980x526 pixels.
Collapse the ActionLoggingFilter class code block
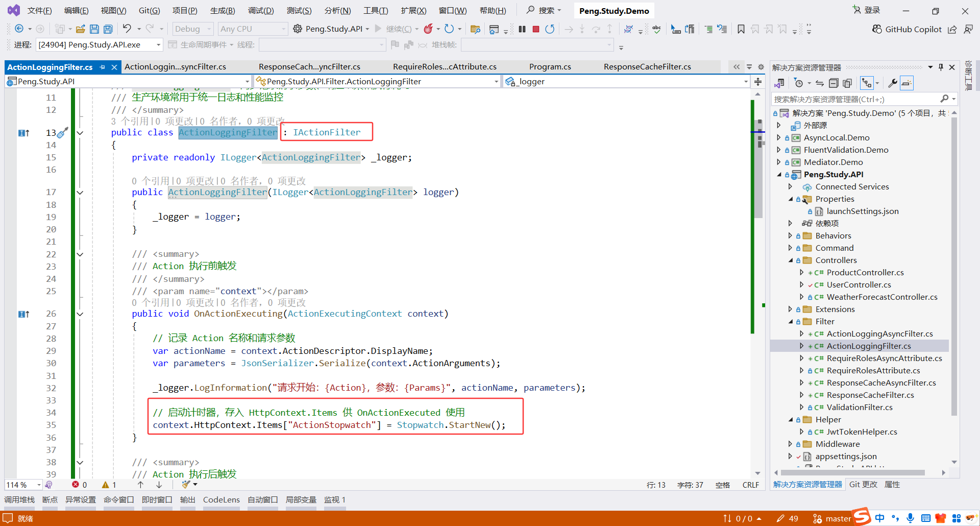pyautogui.click(x=80, y=133)
